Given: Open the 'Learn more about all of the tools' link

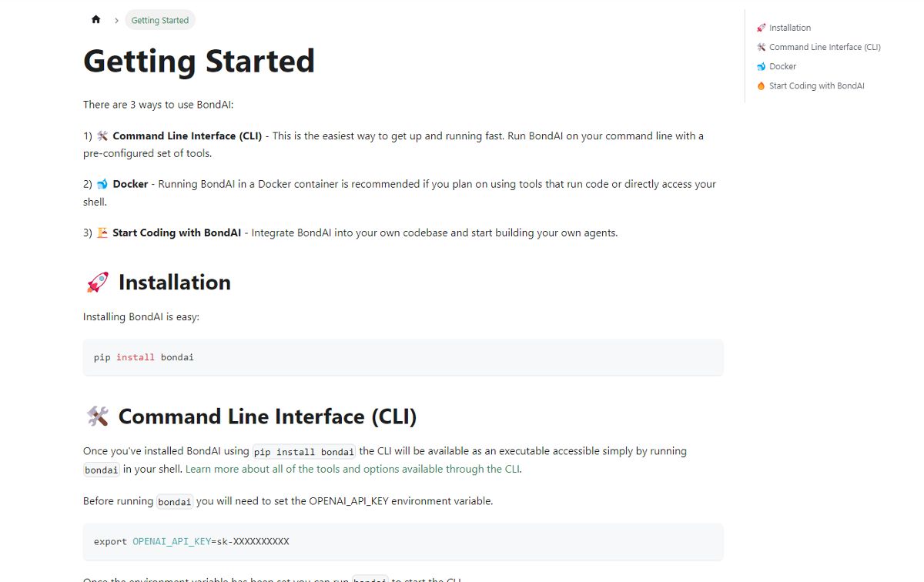Looking at the screenshot, I should coord(353,469).
